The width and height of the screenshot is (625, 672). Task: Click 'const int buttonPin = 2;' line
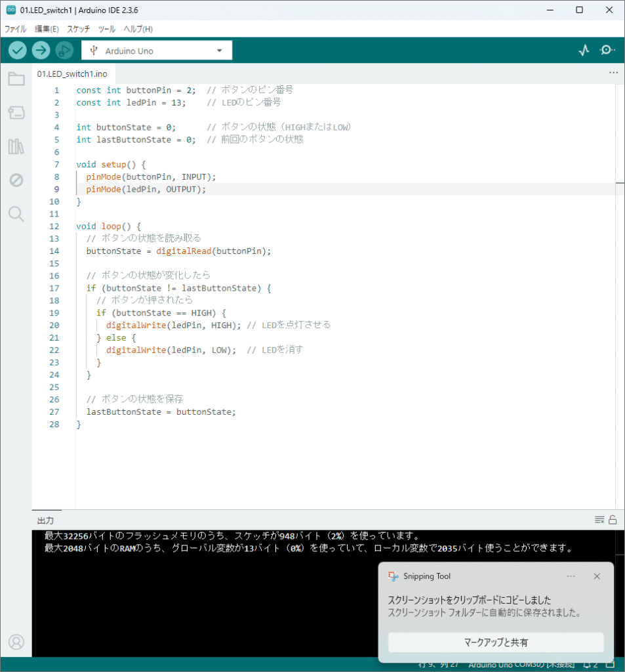pos(136,91)
